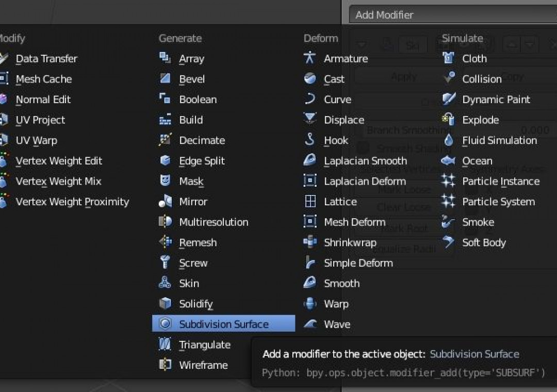Image resolution: width=557 pixels, height=392 pixels.
Task: Choose the Boolean modifier entry
Action: [x=198, y=100]
